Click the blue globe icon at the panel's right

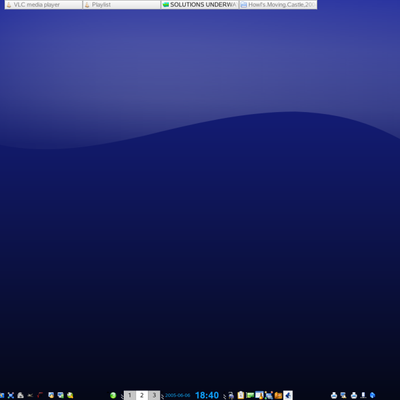click(373, 395)
